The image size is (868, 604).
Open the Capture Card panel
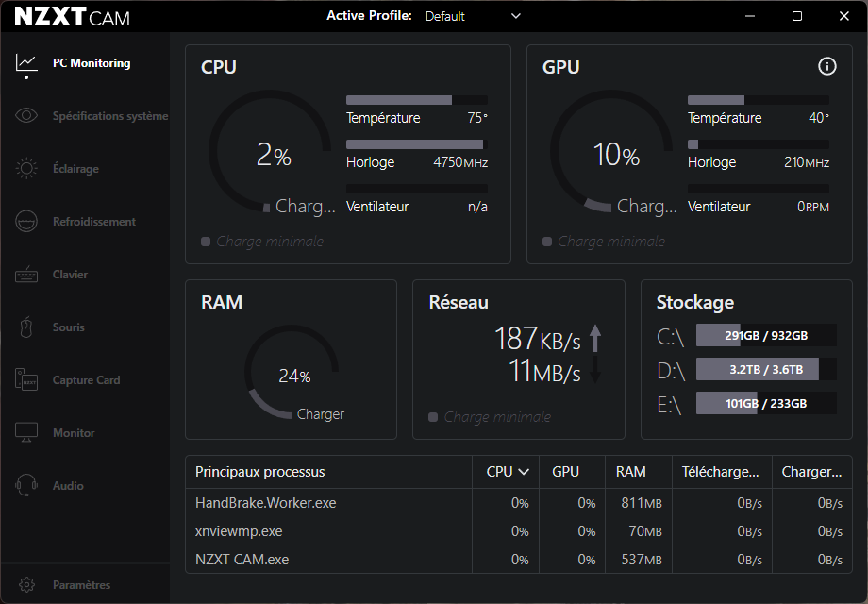tap(87, 380)
